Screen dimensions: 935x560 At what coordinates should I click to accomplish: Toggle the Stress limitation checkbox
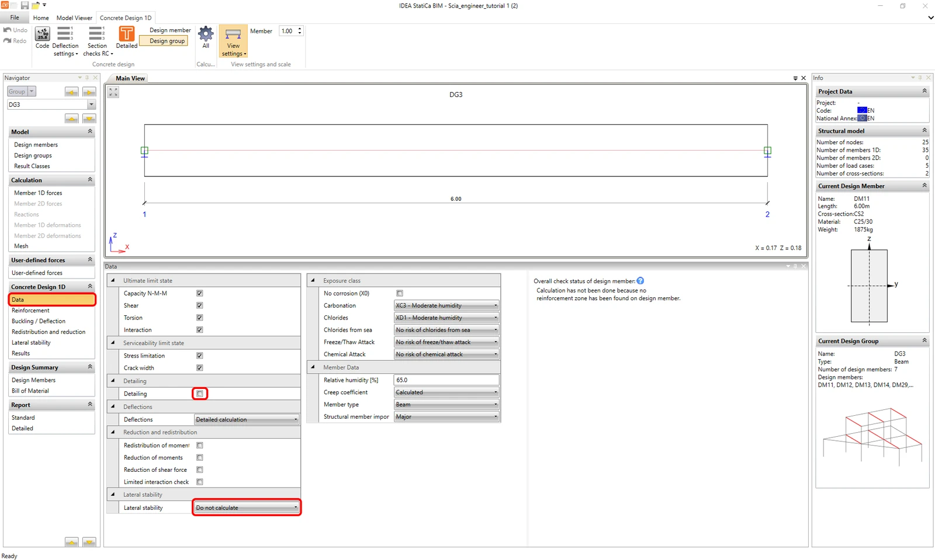click(200, 356)
